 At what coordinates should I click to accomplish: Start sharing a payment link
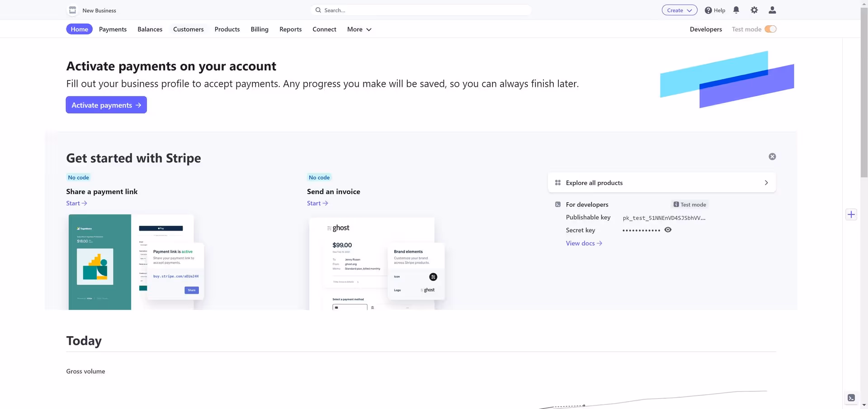(76, 203)
